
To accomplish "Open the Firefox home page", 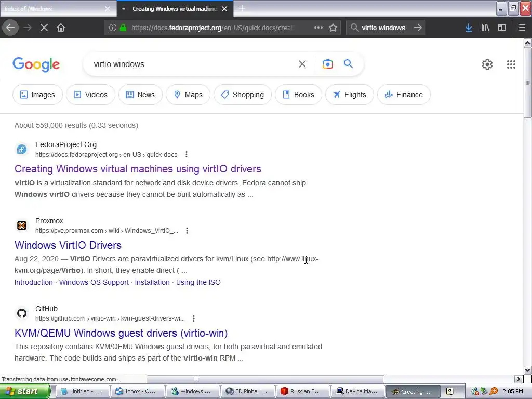I will pos(61,28).
